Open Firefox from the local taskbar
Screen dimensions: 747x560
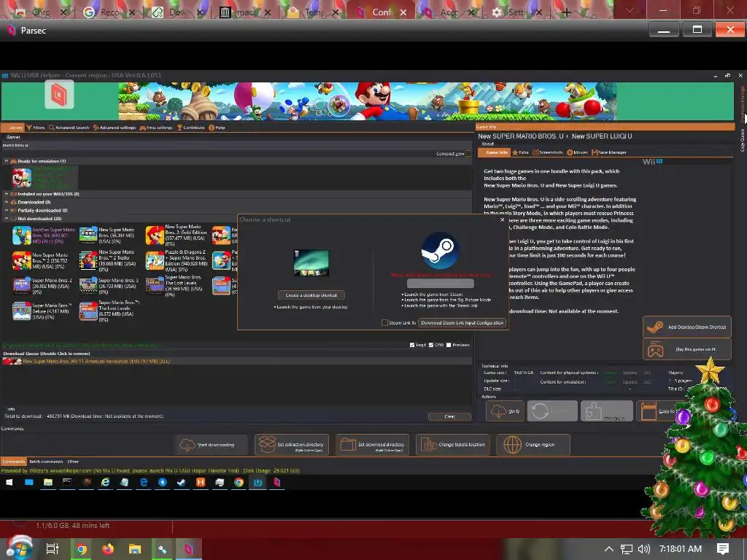[x=108, y=549]
